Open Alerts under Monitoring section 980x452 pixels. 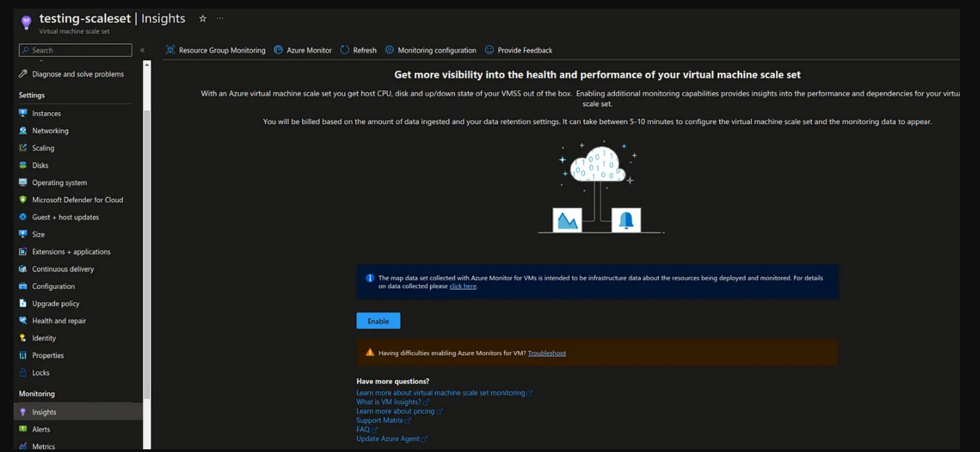41,429
